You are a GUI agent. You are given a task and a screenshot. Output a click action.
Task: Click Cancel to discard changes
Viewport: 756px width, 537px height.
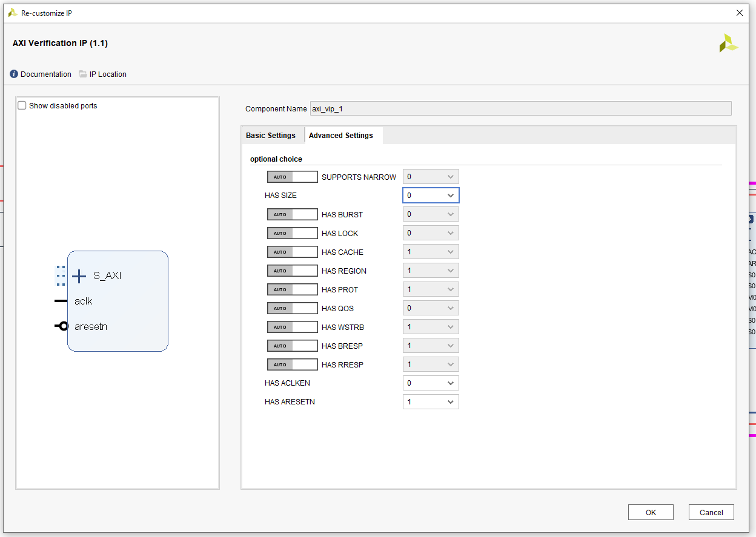click(711, 512)
